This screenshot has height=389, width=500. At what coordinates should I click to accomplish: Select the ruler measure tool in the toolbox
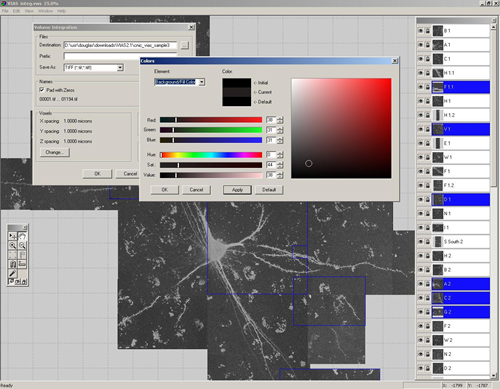click(x=22, y=264)
